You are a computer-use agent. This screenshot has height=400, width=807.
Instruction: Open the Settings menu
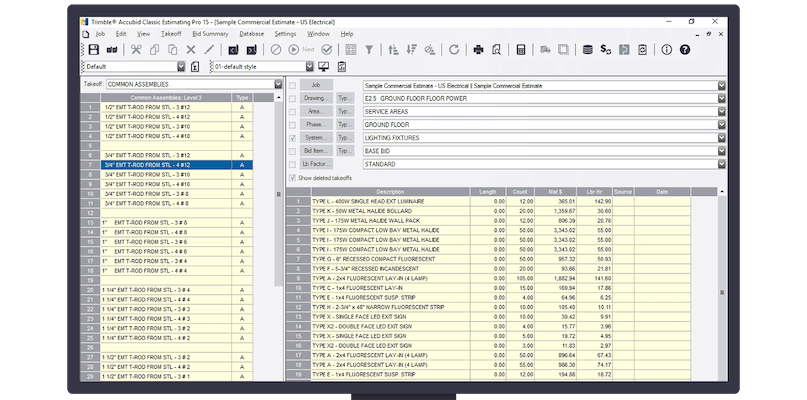pyautogui.click(x=285, y=34)
